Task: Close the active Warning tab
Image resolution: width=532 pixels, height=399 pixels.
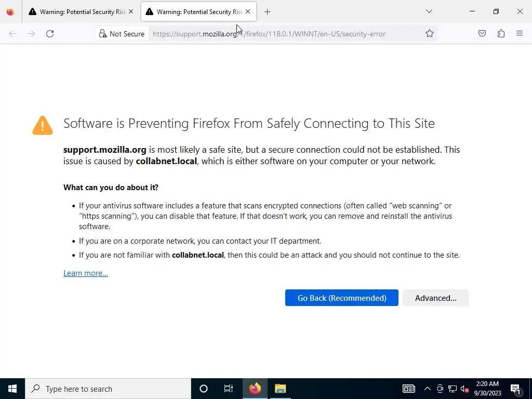Action: [248, 11]
